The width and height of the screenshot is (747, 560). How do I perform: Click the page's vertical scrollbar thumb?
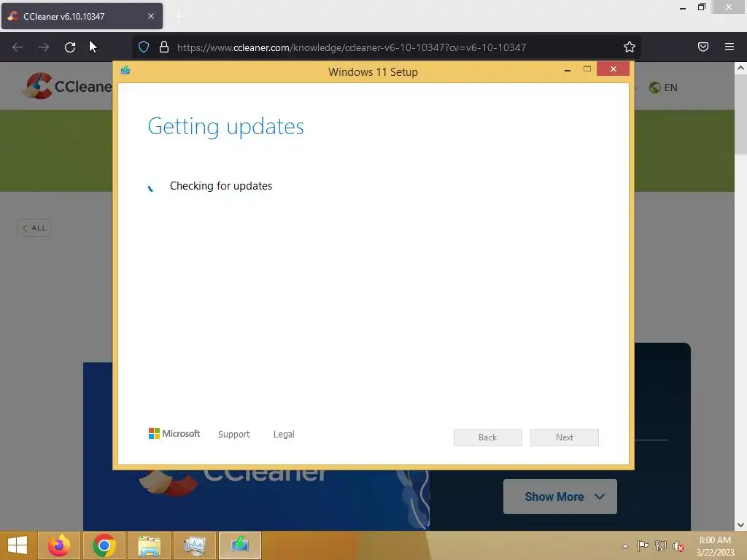pyautogui.click(x=740, y=116)
